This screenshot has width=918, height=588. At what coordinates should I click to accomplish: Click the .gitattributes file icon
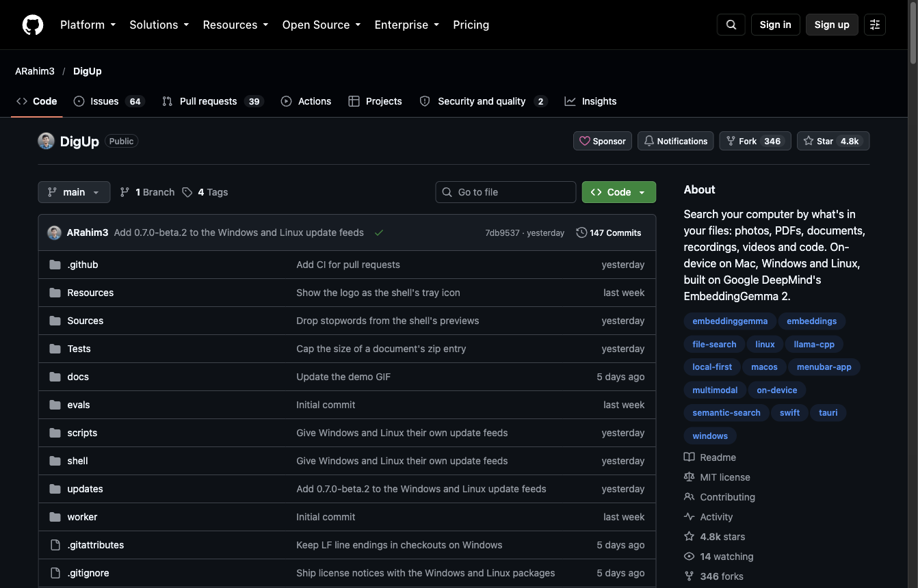click(55, 545)
